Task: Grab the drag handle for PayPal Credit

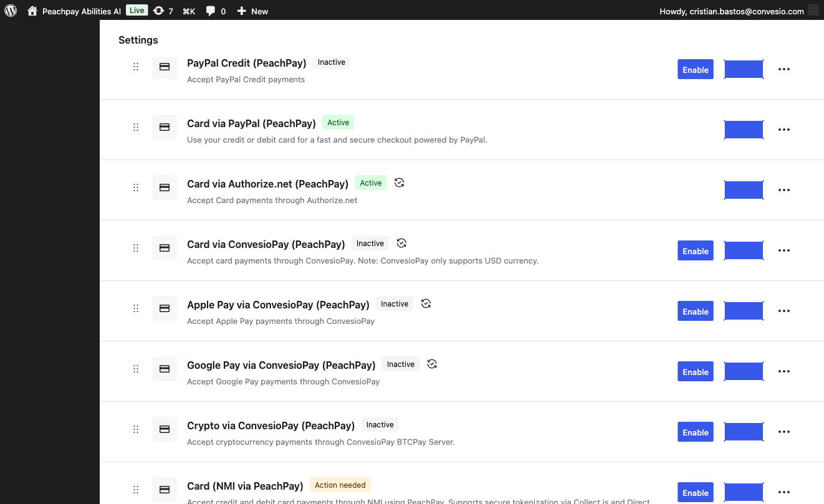Action: (136, 67)
